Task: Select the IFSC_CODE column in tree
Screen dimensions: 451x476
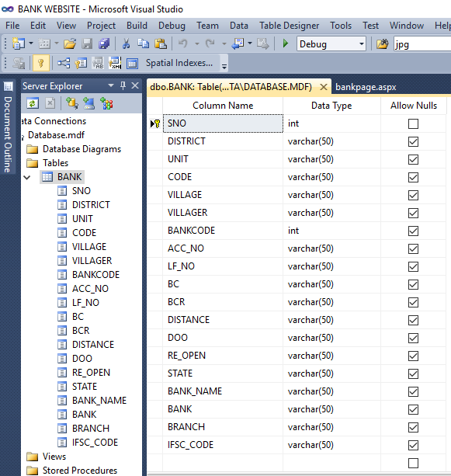Action: [95, 443]
